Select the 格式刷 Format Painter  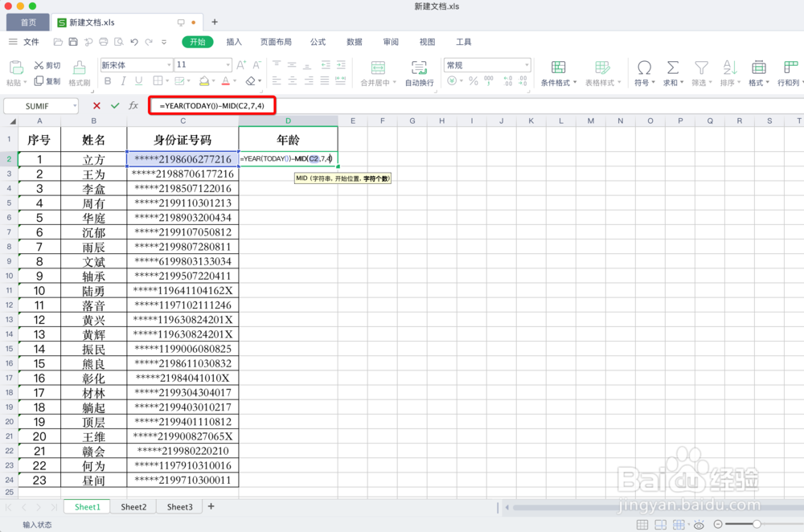click(x=79, y=73)
